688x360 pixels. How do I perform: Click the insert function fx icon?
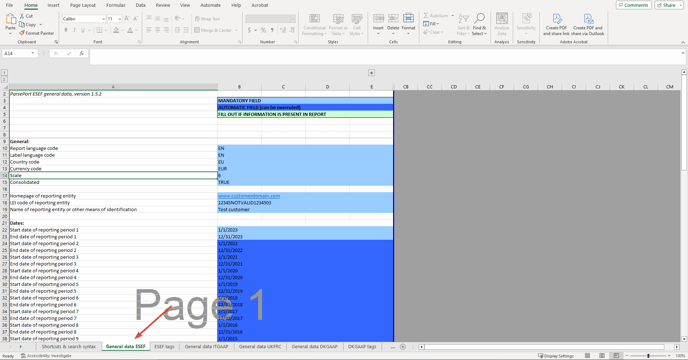pos(82,53)
